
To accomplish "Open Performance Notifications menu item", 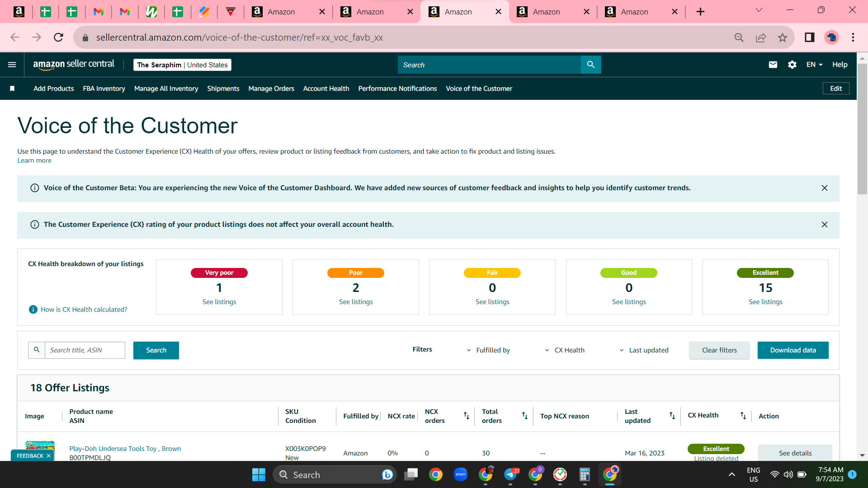I will [398, 89].
